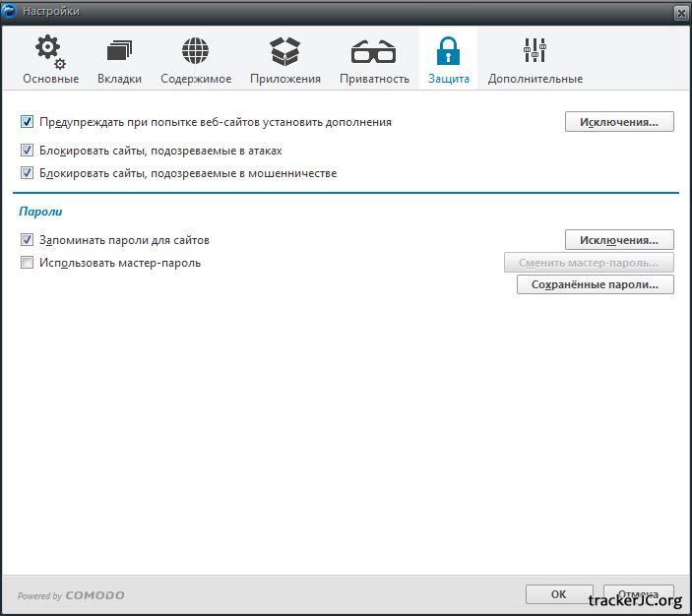
Task: Toggle Запоминать пароли для сайтов checkbox
Action: 28,240
